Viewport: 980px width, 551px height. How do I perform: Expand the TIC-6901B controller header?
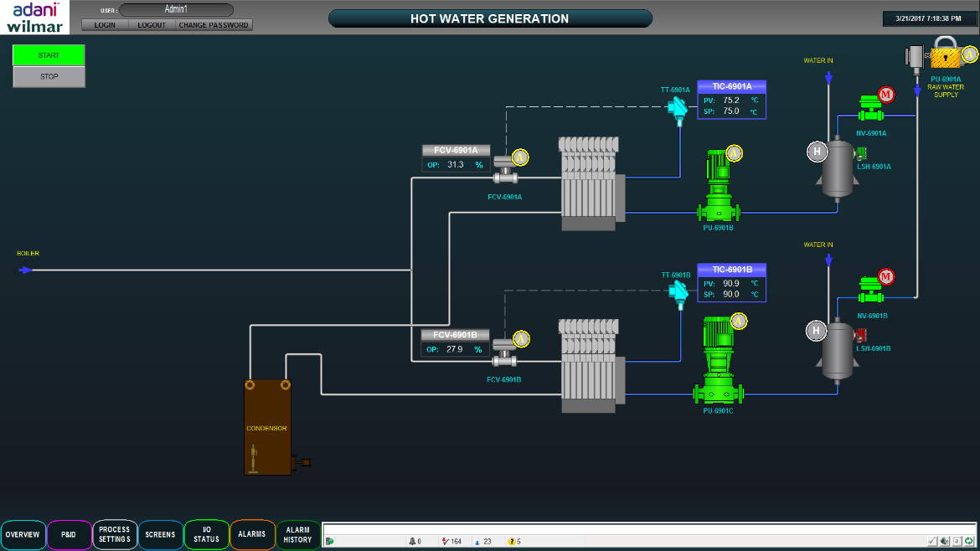click(731, 270)
